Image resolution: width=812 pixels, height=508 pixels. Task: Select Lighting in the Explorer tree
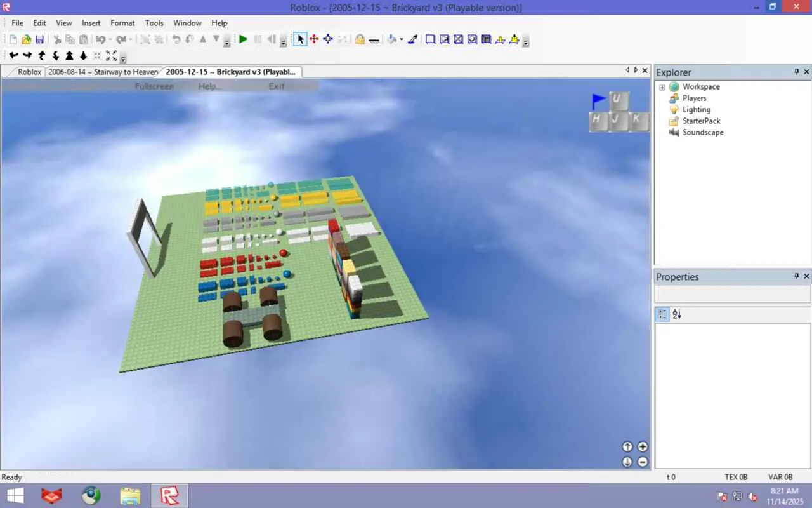[x=697, y=110]
